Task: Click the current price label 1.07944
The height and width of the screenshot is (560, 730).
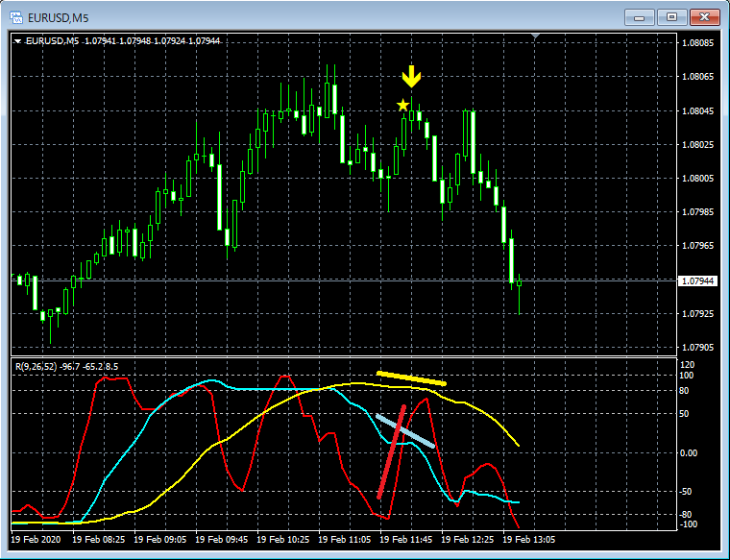Action: pos(697,280)
